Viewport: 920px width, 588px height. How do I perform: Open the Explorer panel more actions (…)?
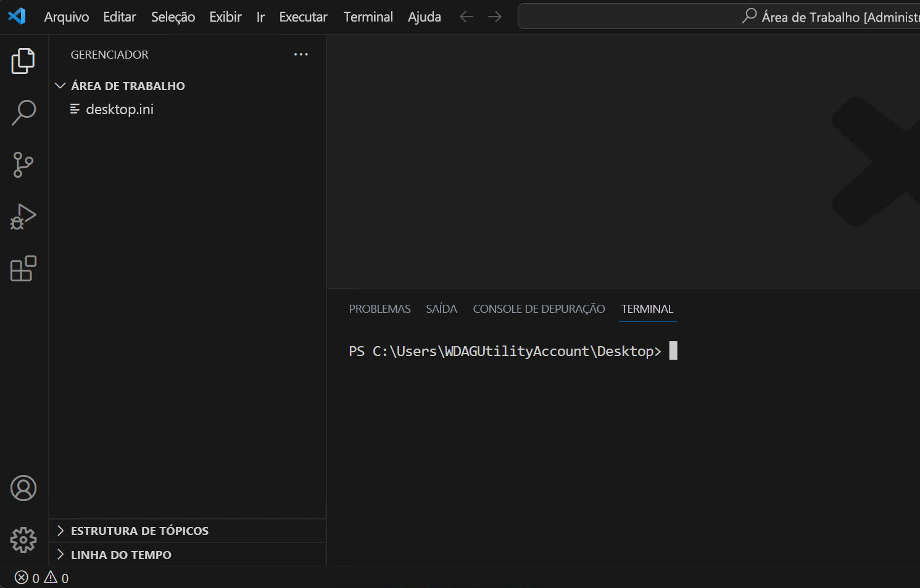[301, 54]
